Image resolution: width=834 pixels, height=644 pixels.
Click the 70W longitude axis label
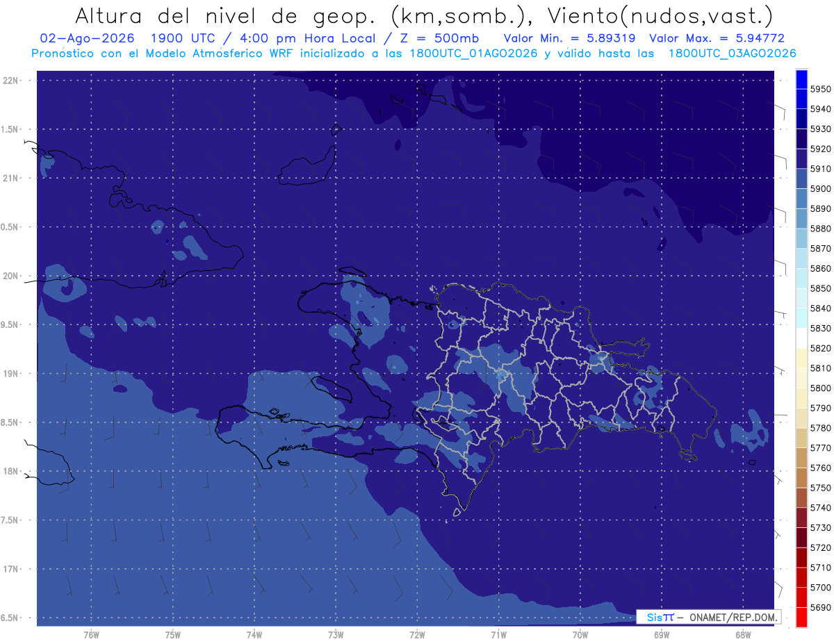(580, 634)
